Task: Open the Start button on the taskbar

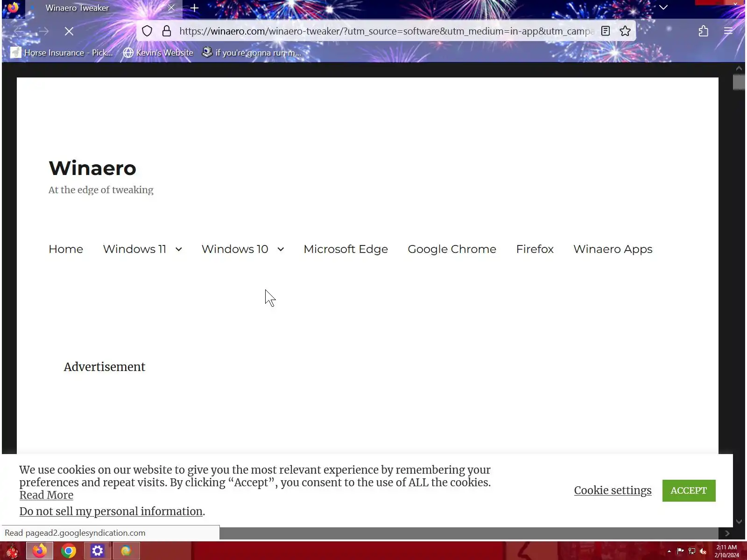Action: 12,551
